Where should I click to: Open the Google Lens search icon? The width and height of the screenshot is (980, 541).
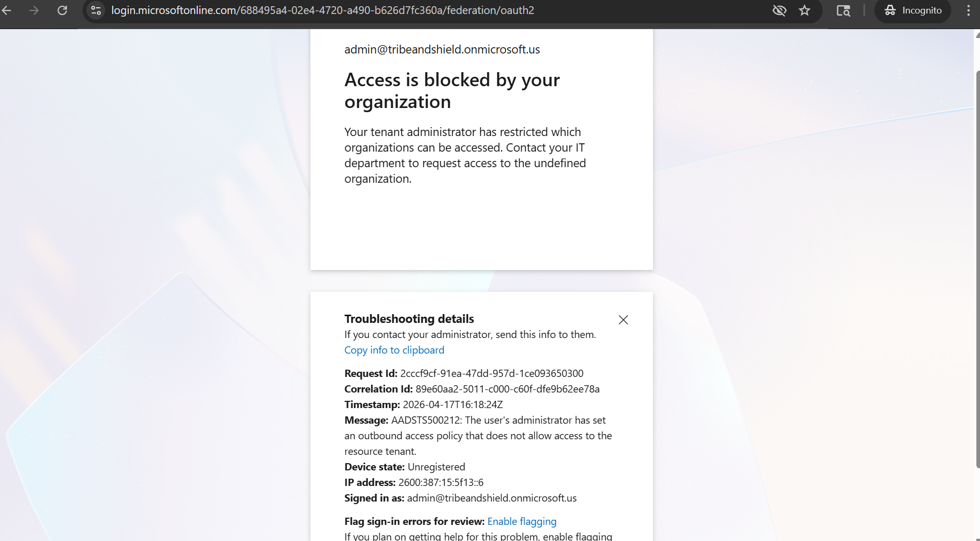click(843, 10)
